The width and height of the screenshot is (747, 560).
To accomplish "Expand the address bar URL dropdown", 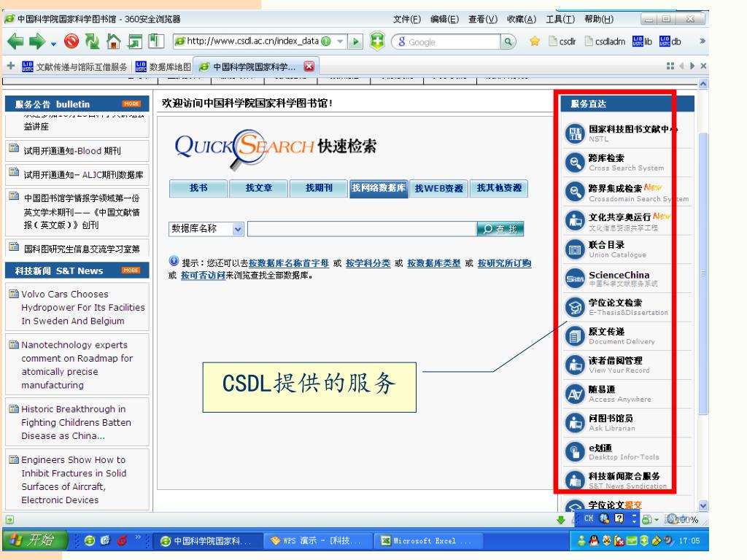I will click(x=340, y=42).
